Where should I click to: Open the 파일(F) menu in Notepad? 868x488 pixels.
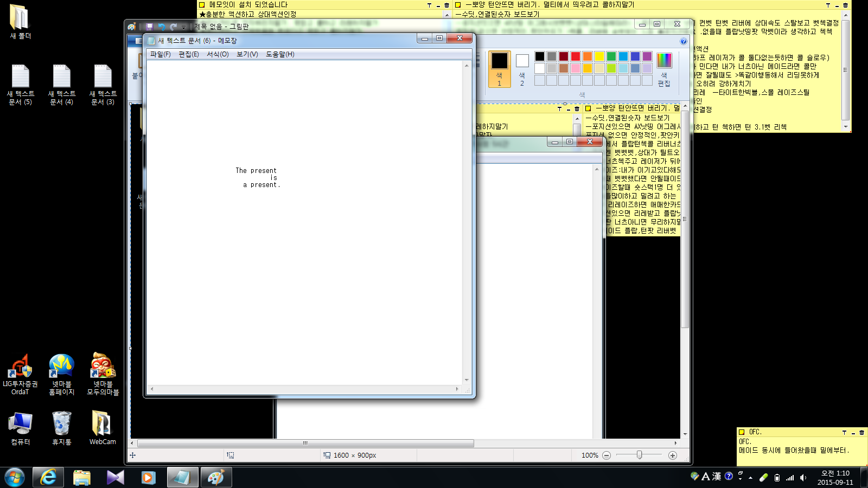[161, 54]
